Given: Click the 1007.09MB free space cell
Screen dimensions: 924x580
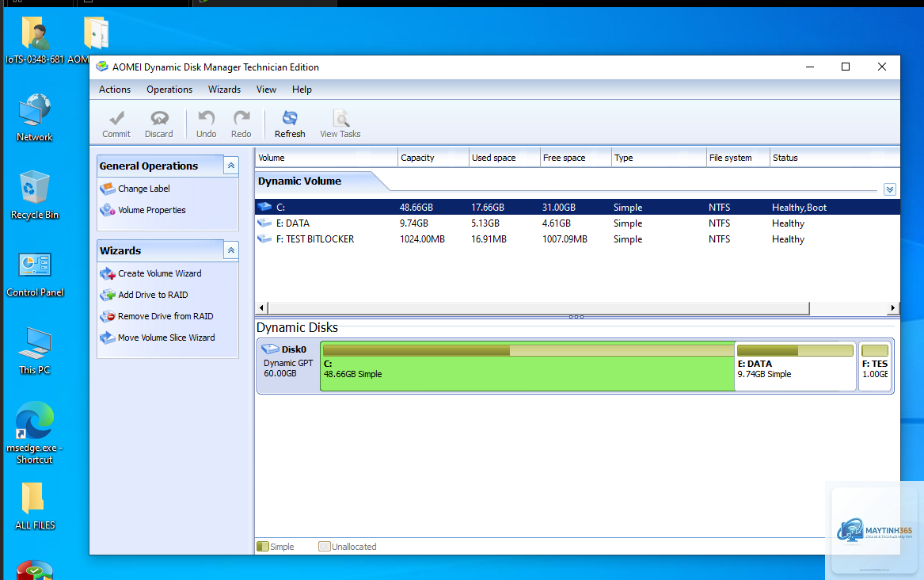Looking at the screenshot, I should coord(565,238).
